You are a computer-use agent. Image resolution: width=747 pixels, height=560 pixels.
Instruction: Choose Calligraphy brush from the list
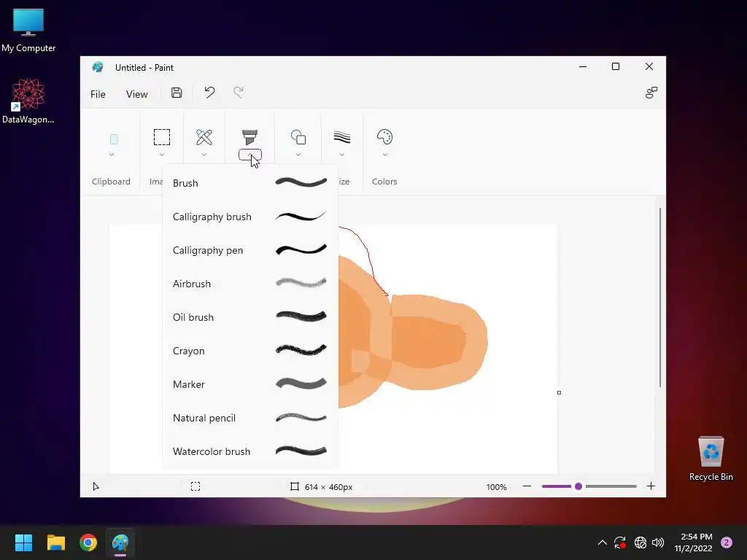click(x=251, y=217)
